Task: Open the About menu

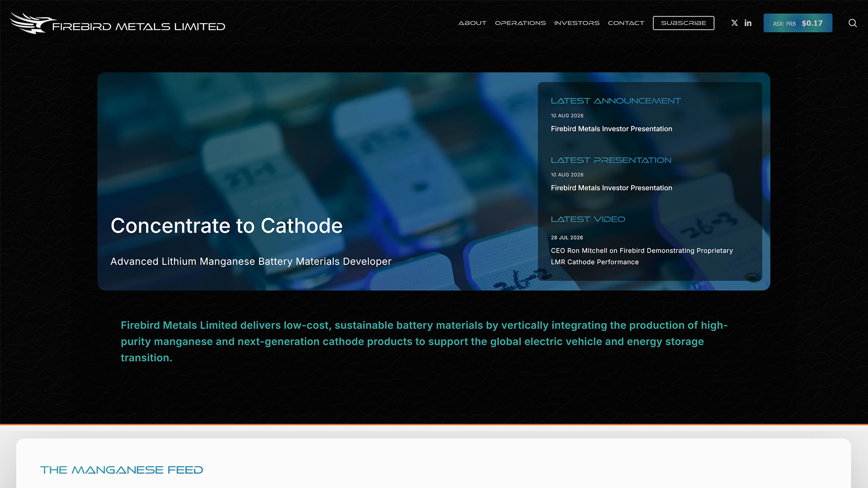Action: (472, 23)
